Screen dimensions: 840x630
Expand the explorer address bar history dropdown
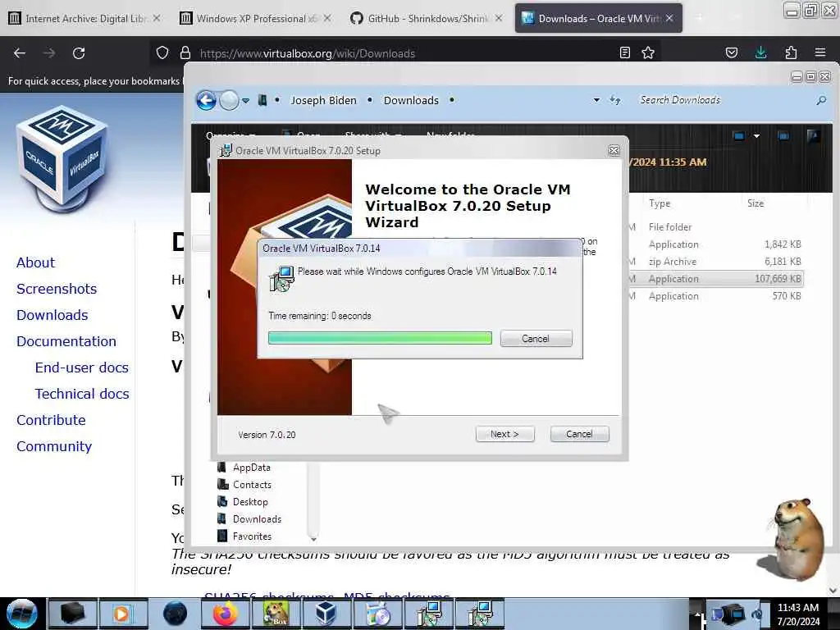point(596,100)
